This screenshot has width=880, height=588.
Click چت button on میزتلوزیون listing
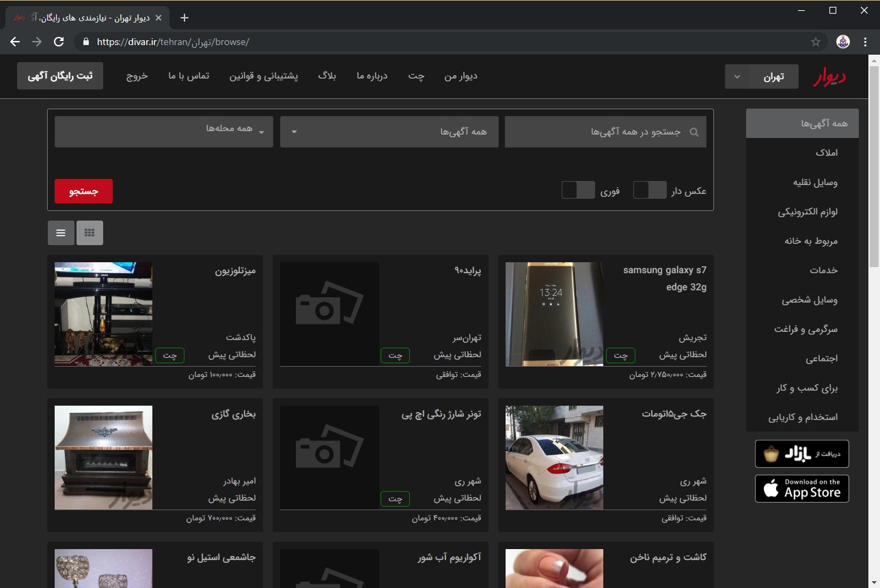[x=169, y=355]
